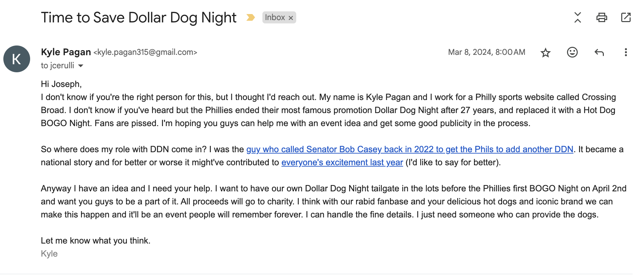Toggle the yellow importance marker
This screenshot has width=644, height=275.
point(250,17)
